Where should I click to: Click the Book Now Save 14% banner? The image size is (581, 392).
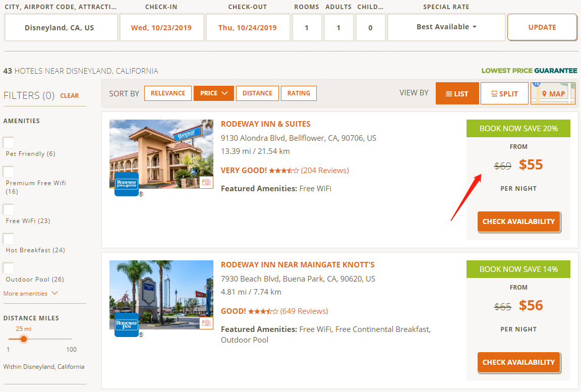pos(518,269)
